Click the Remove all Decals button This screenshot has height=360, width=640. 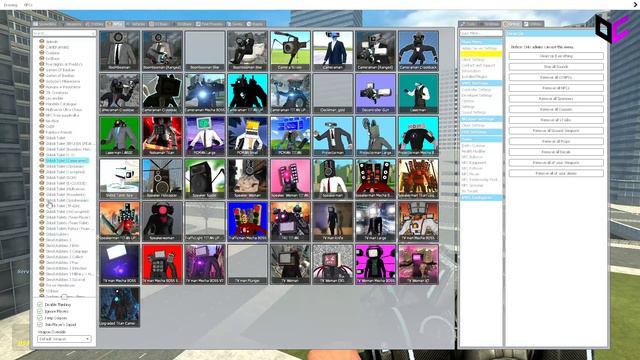556,152
